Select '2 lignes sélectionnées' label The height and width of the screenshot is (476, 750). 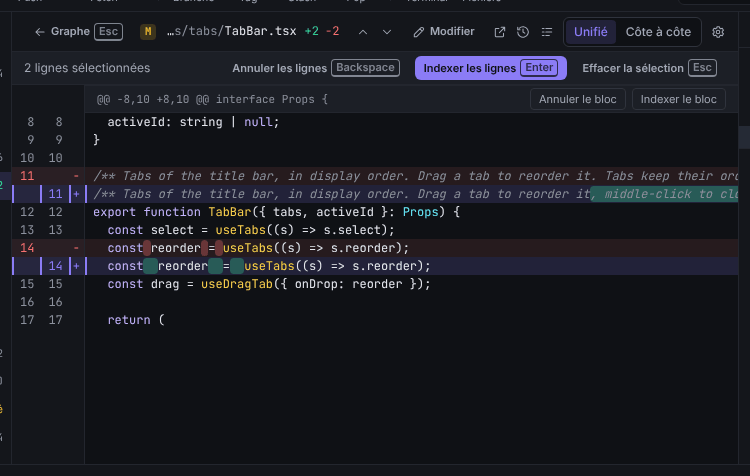(x=87, y=68)
